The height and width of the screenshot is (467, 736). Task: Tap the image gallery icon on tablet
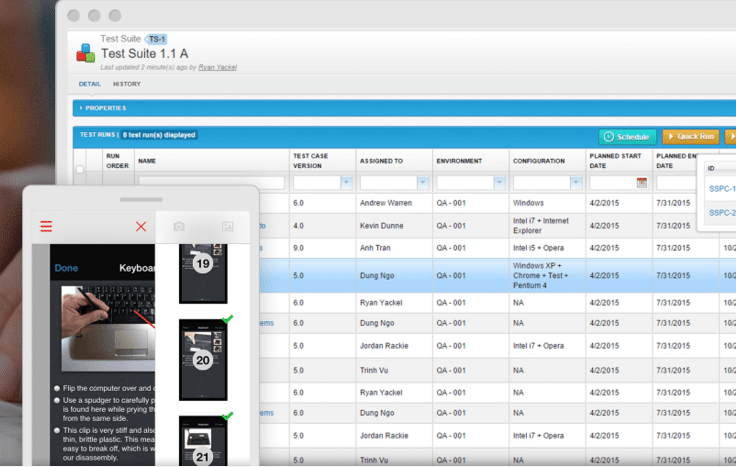228,227
